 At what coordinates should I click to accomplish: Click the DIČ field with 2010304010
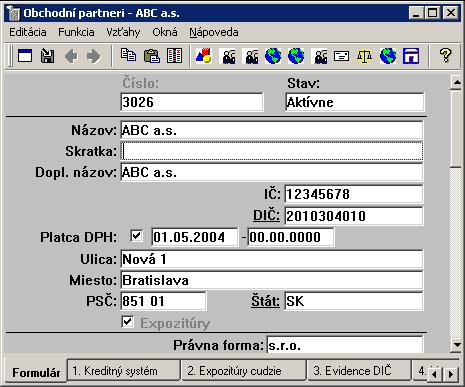coord(354,216)
